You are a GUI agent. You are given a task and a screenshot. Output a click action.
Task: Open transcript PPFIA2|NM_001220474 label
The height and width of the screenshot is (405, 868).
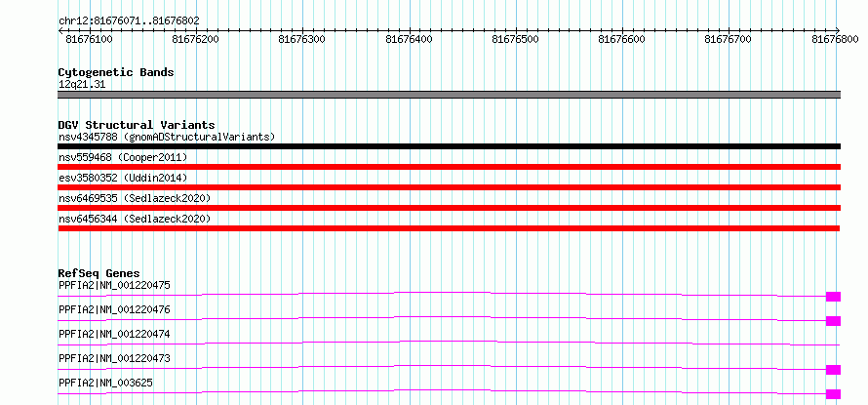pyautogui.click(x=114, y=334)
